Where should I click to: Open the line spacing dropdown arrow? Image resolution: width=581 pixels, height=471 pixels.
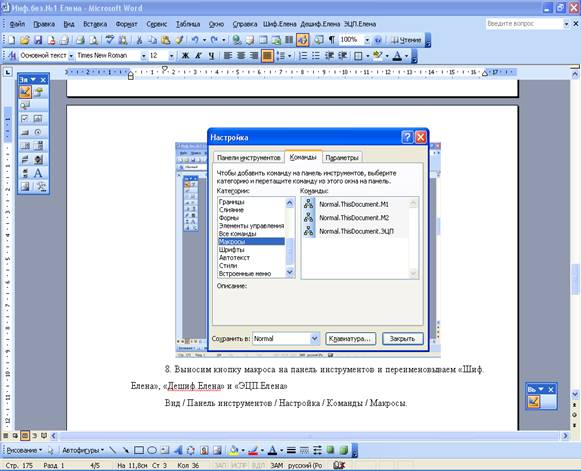click(289, 56)
